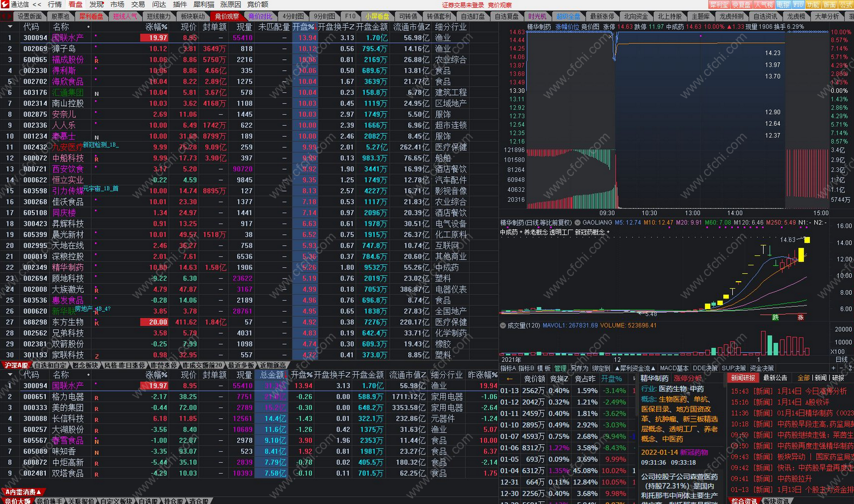Open the top table column dropdown arrow
This screenshot has width=854, height=504.
pyautogui.click(x=10, y=27)
